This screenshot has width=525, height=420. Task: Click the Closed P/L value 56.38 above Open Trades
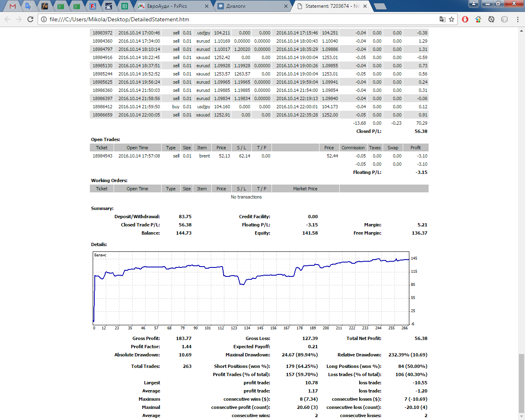421,131
